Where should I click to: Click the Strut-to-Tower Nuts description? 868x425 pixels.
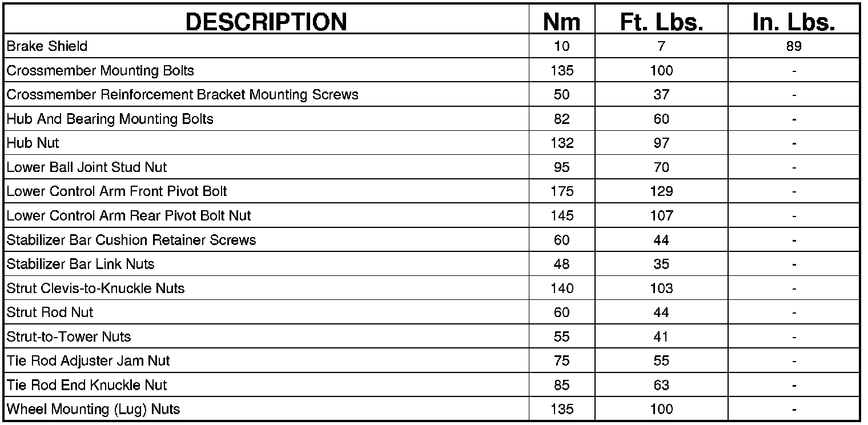click(x=69, y=336)
